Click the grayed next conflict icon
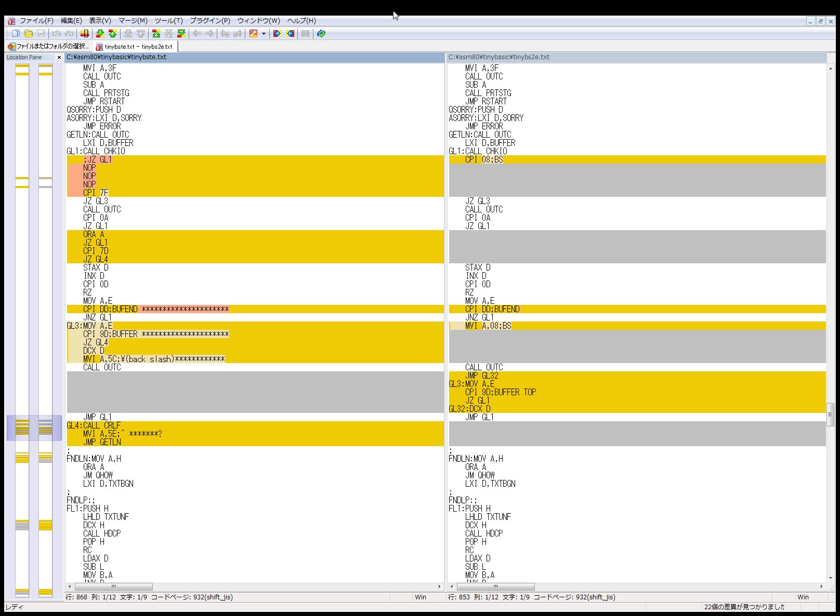 pyautogui.click(x=128, y=34)
